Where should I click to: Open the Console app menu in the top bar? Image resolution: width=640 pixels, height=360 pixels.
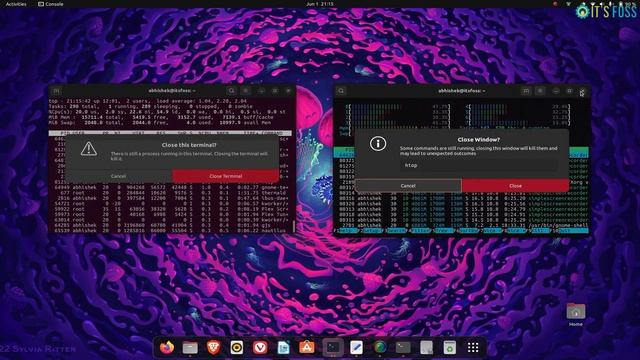click(51, 4)
